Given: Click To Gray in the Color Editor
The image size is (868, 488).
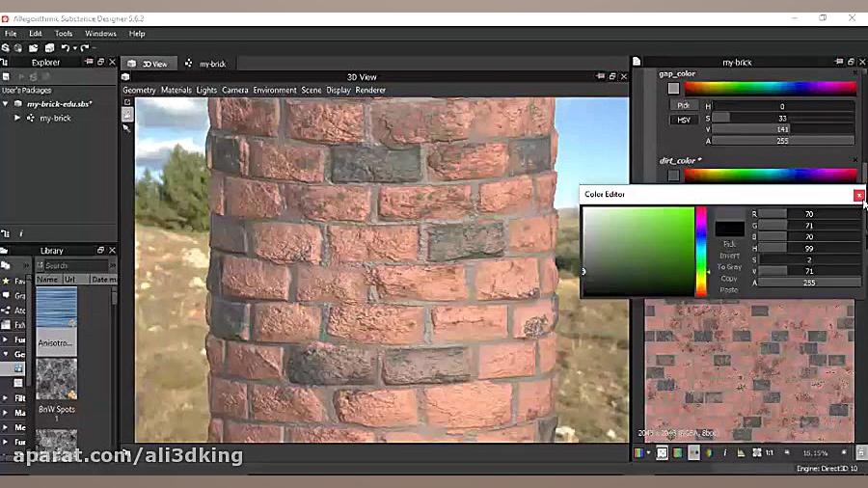Looking at the screenshot, I should (x=729, y=267).
